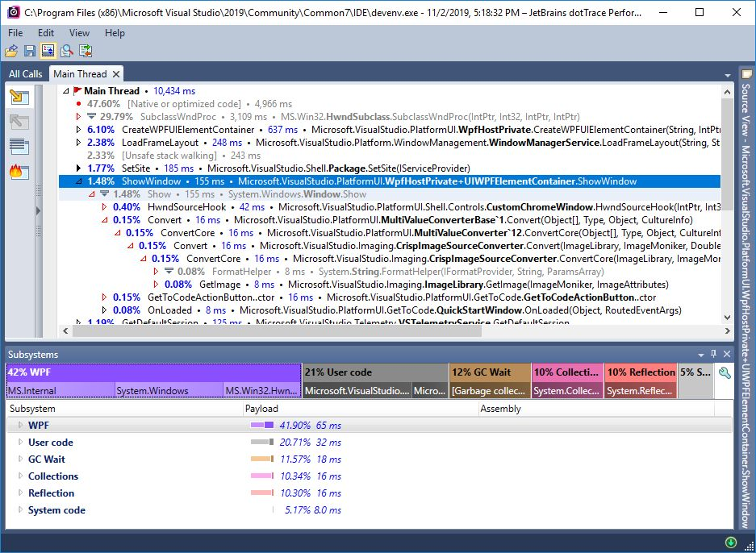The width and height of the screenshot is (756, 553).
Task: Click the Subsystems wrench settings icon
Action: pyautogui.click(x=725, y=373)
